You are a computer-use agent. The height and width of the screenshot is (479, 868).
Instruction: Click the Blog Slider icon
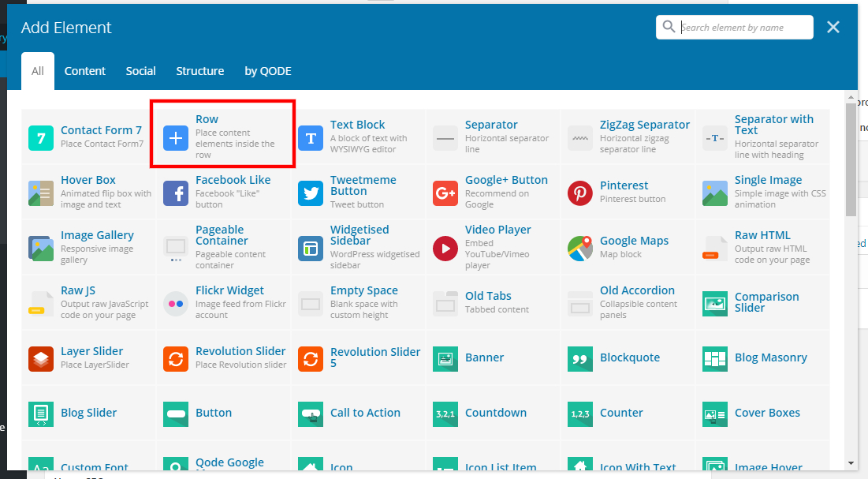coord(41,414)
